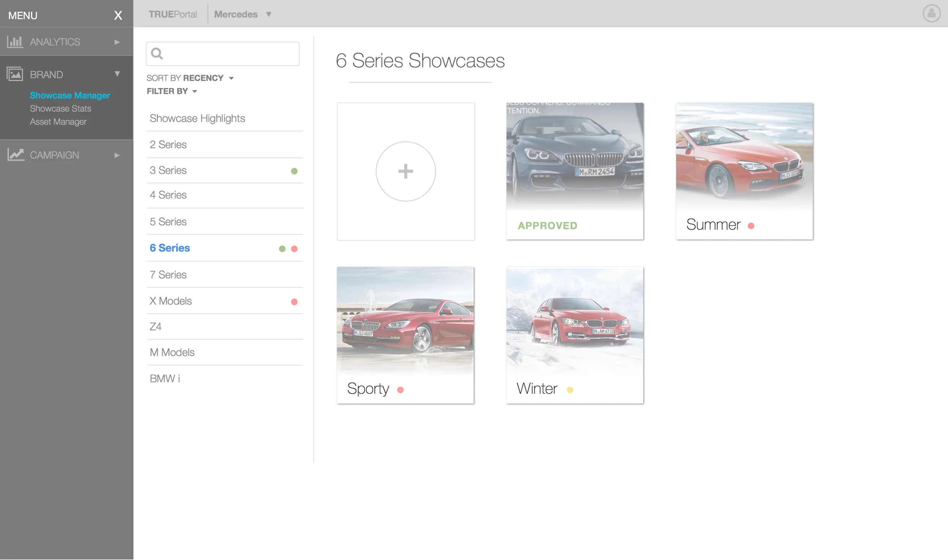The image size is (948, 560).
Task: Click yellow status dot beside Winter
Action: pos(570,390)
